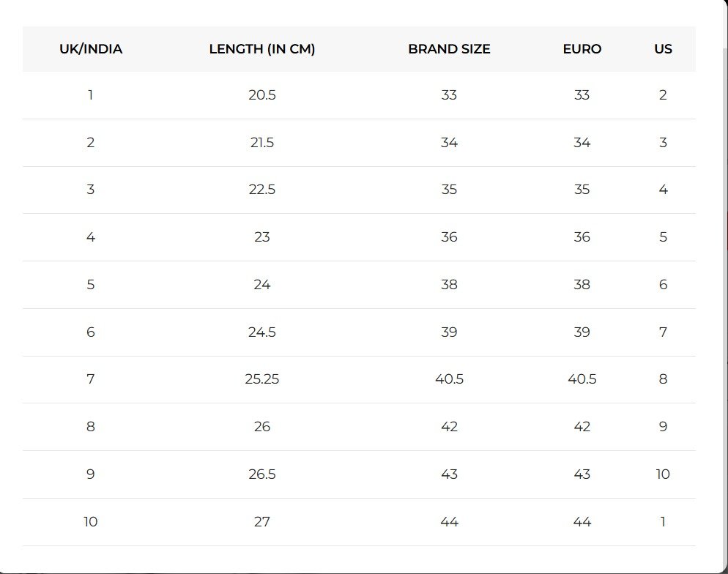Image resolution: width=728 pixels, height=574 pixels.
Task: Select the 27 cm length cell
Action: (262, 521)
